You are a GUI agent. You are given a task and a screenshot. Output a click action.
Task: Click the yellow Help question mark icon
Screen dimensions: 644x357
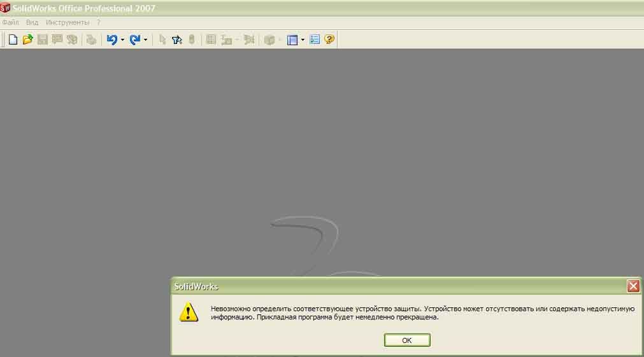[x=329, y=39]
